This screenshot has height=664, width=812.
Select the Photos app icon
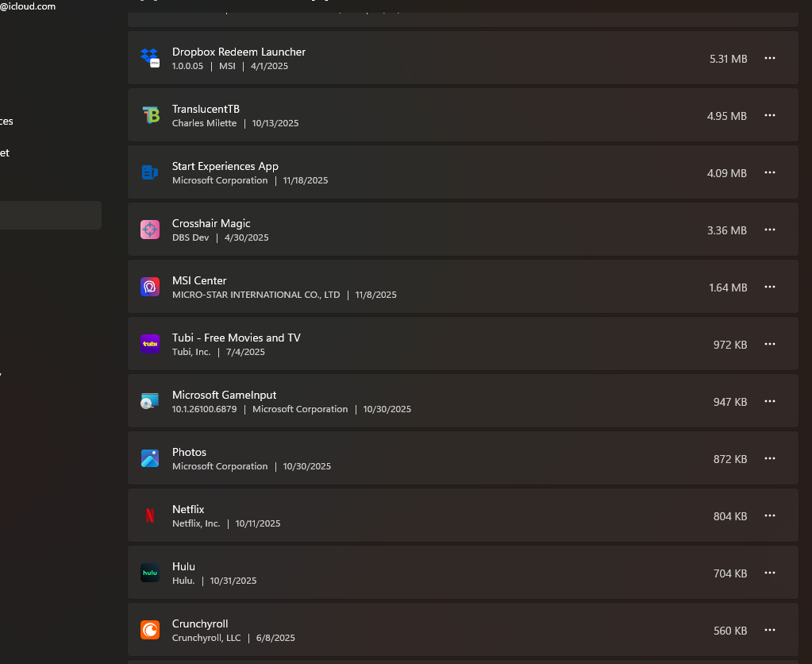pos(150,458)
